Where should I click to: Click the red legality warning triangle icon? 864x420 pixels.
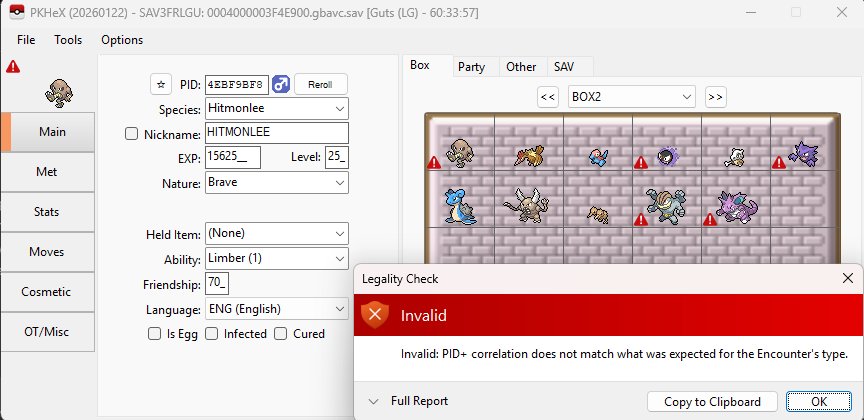[13, 66]
